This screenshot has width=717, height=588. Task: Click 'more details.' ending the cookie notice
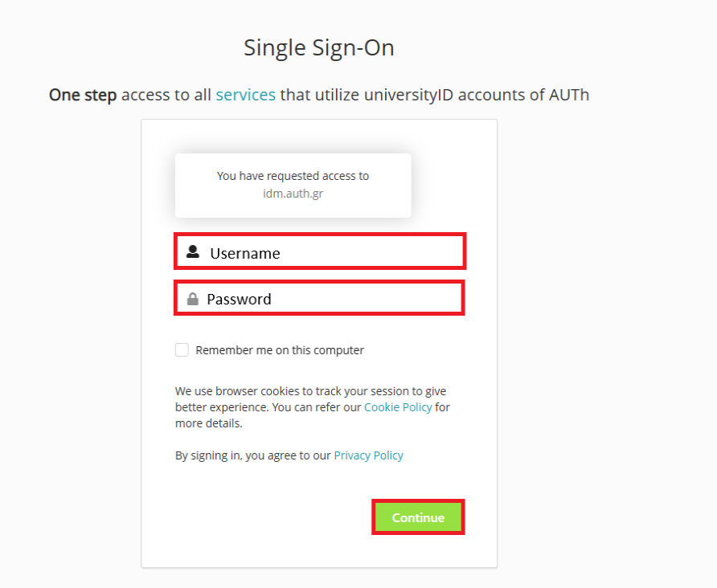click(x=208, y=423)
